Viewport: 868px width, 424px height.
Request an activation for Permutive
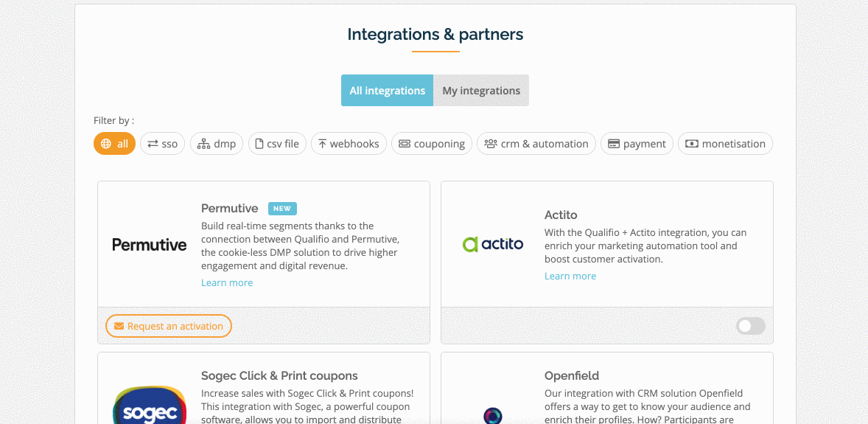[169, 326]
